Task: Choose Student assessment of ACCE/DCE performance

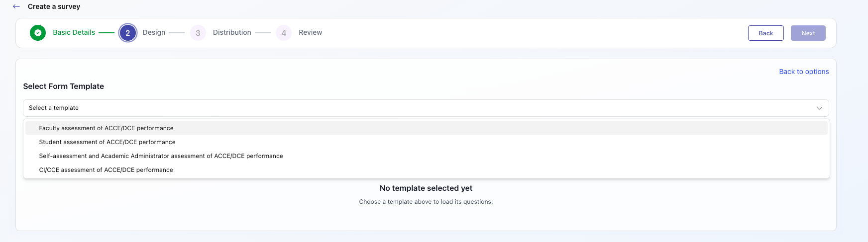Action: 108,142
